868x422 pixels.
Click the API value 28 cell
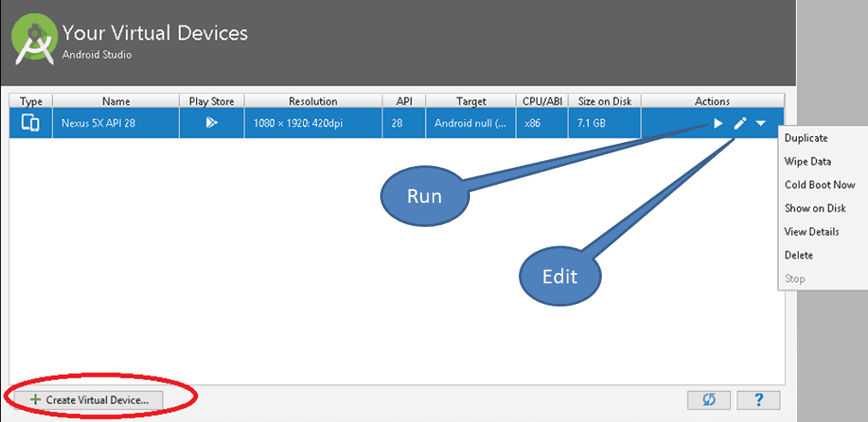(404, 123)
